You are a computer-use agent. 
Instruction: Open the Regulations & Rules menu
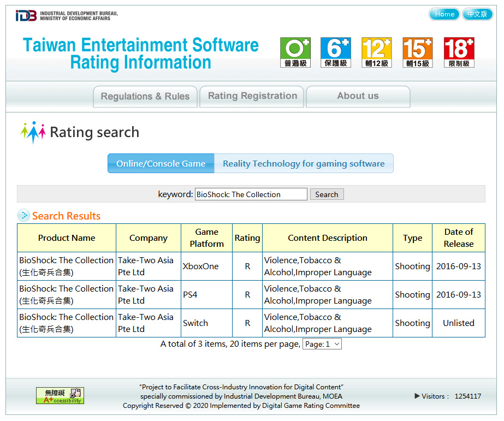pyautogui.click(x=145, y=97)
